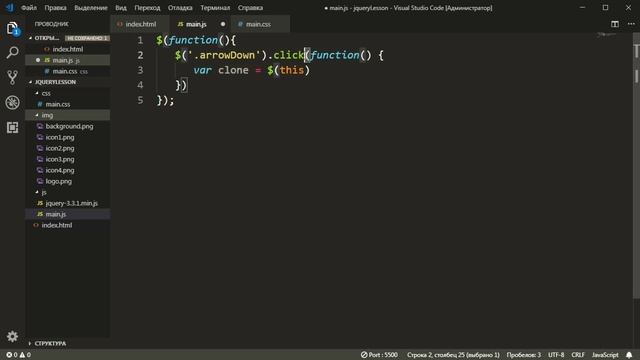
Task: Expand the СТРУКТУРА outline section
Action: (50, 343)
